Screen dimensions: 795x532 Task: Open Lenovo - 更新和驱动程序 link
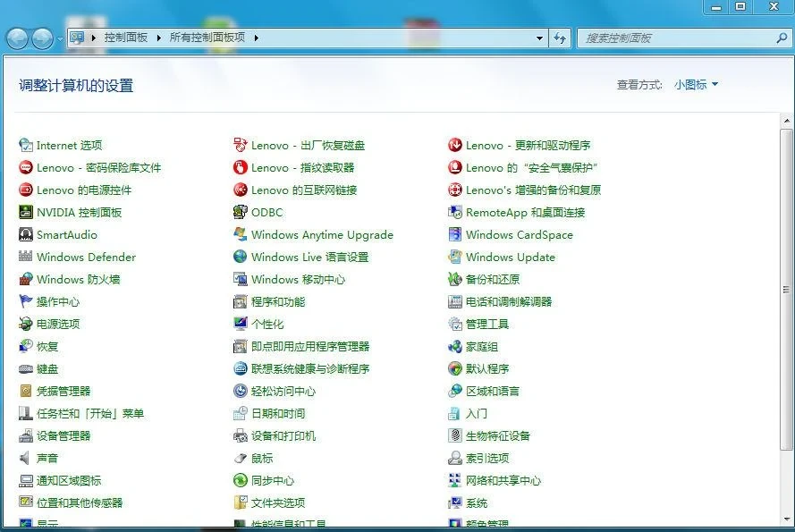click(528, 145)
